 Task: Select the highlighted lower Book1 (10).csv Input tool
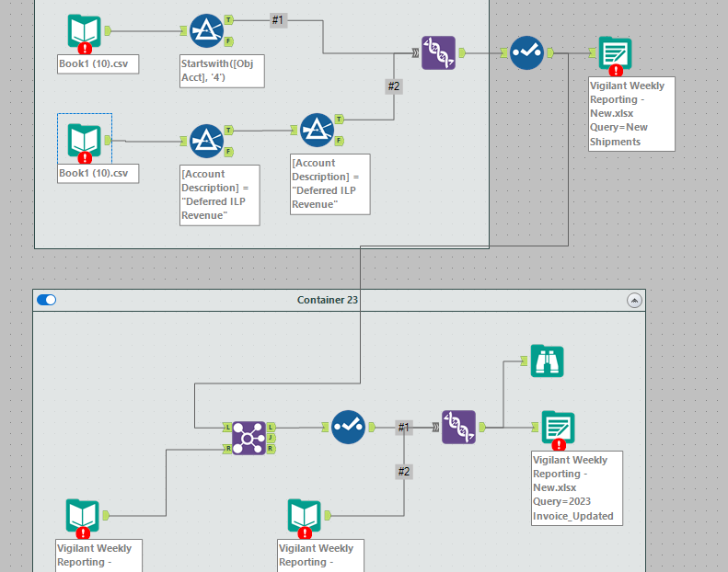point(84,141)
